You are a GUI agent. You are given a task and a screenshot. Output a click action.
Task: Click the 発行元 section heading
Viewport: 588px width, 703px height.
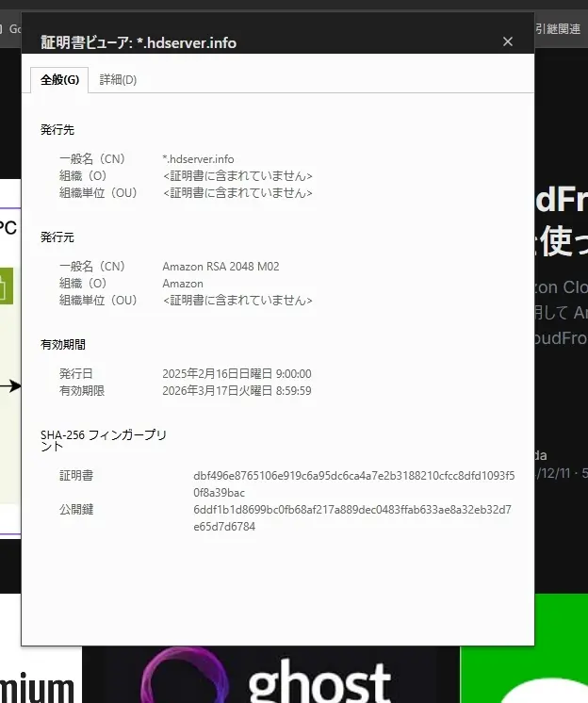[x=57, y=237]
